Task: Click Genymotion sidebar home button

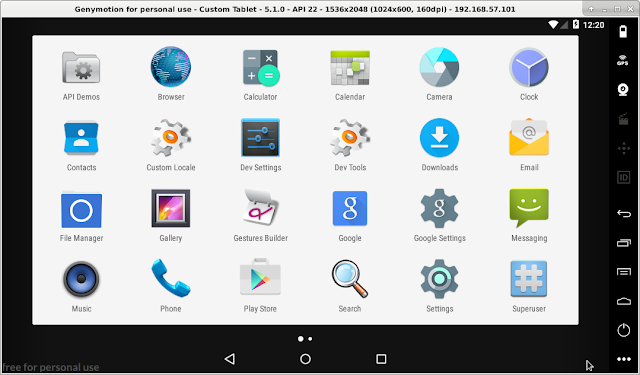Action: point(624,301)
